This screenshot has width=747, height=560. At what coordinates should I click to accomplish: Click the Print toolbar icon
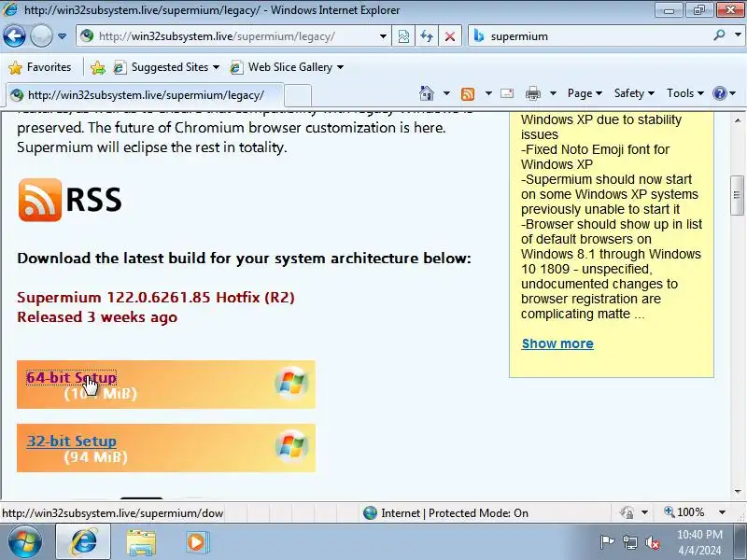click(532, 94)
